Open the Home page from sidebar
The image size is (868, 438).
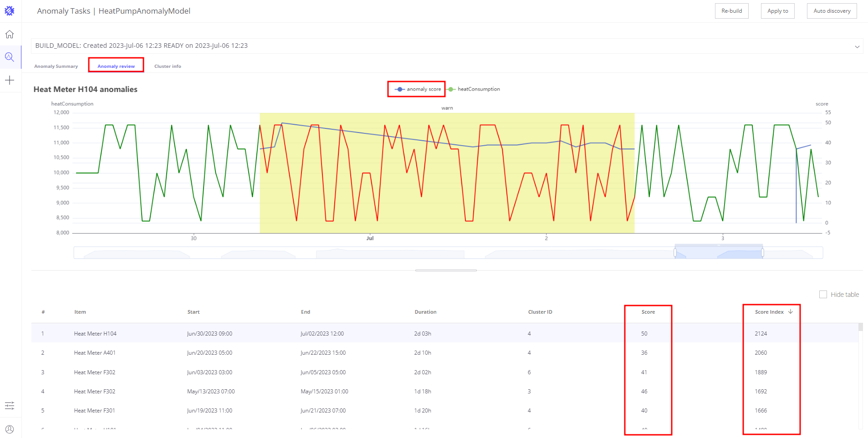(x=10, y=34)
